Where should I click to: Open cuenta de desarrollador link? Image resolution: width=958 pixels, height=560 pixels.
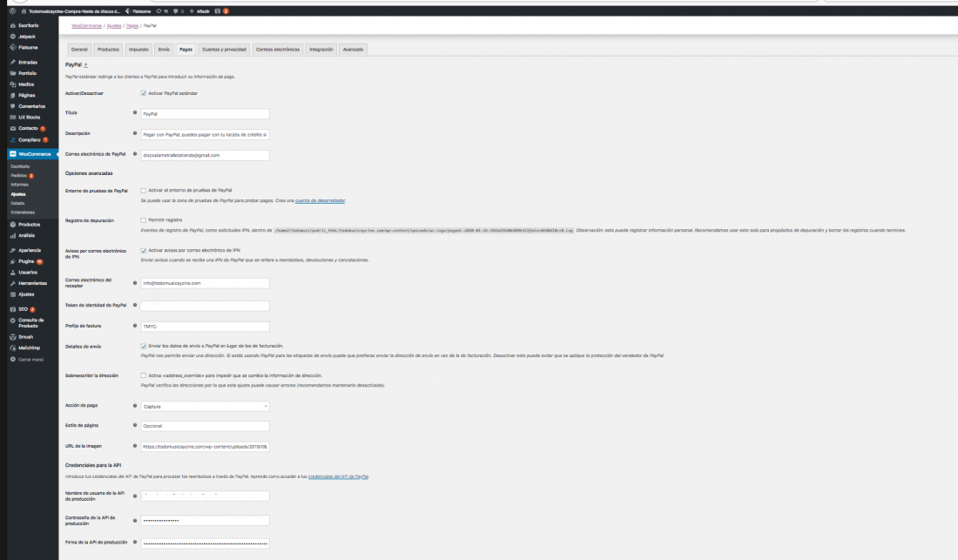(x=320, y=200)
